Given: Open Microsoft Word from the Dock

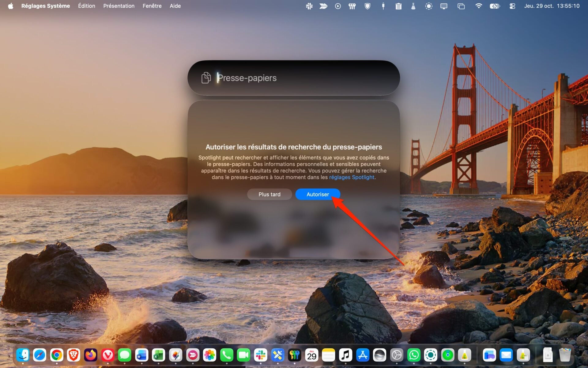Looking at the screenshot, I should [141, 355].
